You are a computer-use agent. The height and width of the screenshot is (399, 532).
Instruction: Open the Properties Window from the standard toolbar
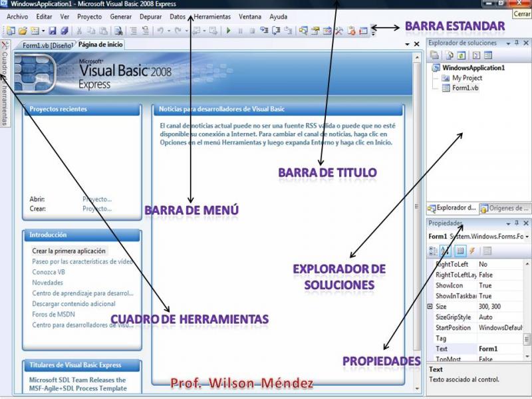click(315, 31)
